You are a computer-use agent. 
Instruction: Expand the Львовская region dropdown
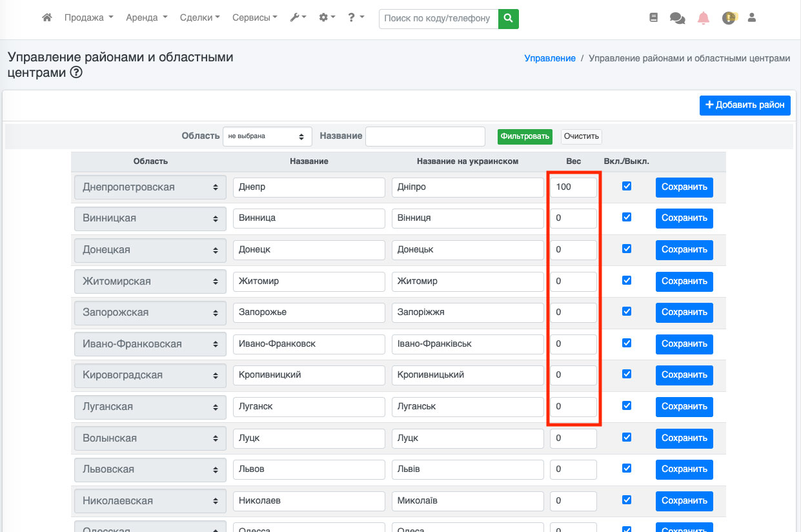pos(150,469)
